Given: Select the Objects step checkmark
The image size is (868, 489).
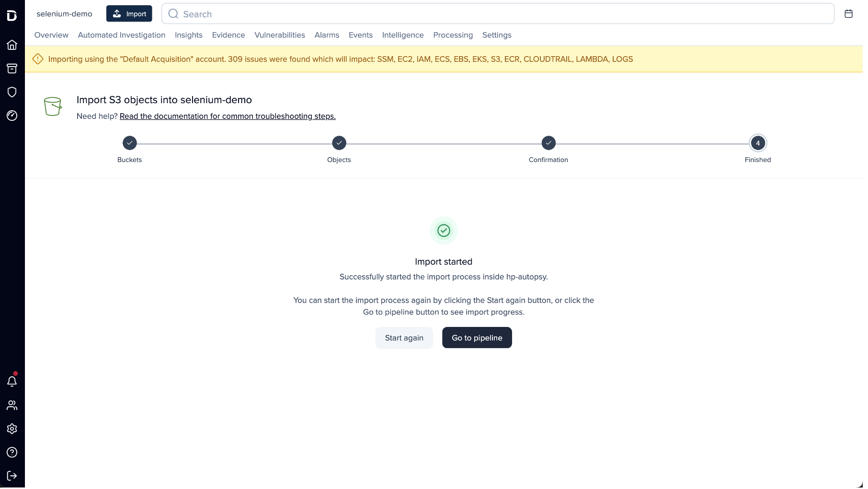Looking at the screenshot, I should [x=339, y=143].
